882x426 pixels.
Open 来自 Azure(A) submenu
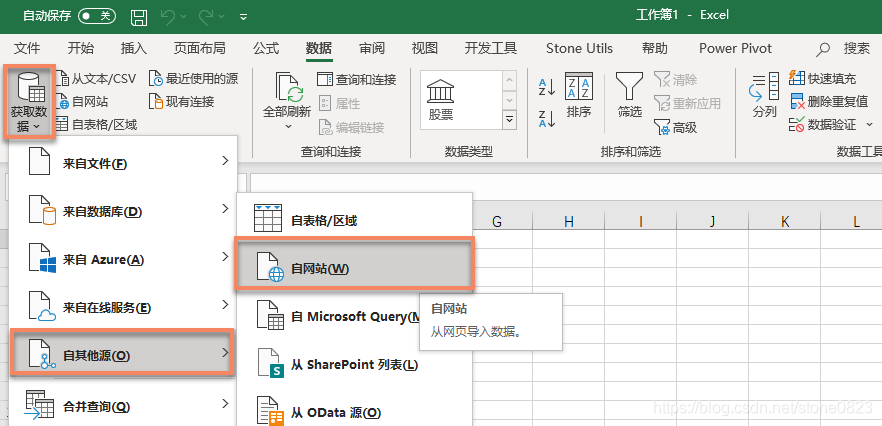pyautogui.click(x=123, y=258)
